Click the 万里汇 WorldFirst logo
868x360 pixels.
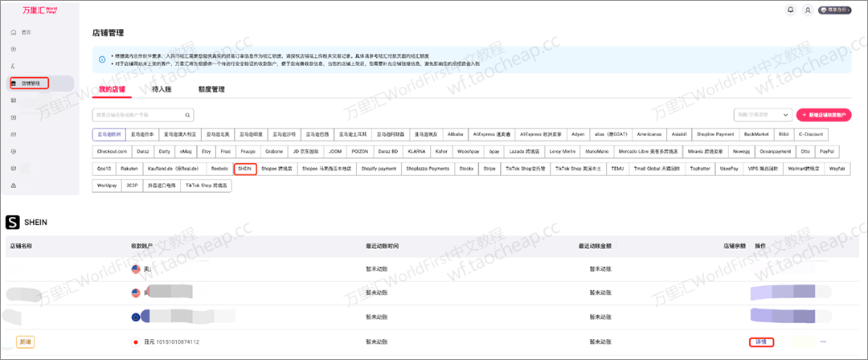point(39,10)
